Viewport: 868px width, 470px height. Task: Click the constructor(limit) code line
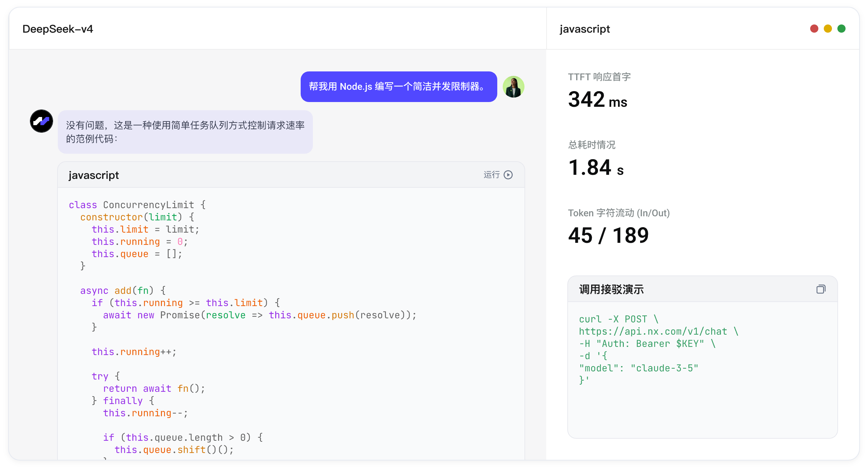click(x=137, y=217)
